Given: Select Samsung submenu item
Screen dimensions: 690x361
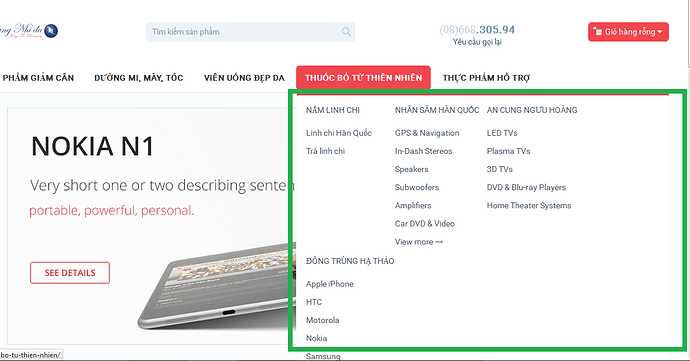Looking at the screenshot, I should click(323, 356).
